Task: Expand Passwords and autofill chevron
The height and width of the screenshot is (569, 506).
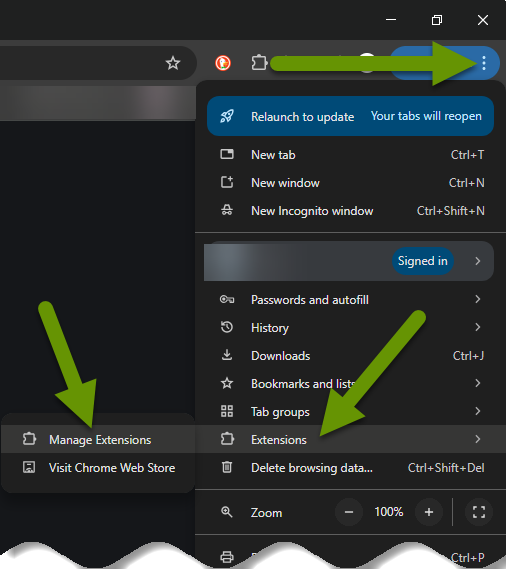Action: coord(478,299)
